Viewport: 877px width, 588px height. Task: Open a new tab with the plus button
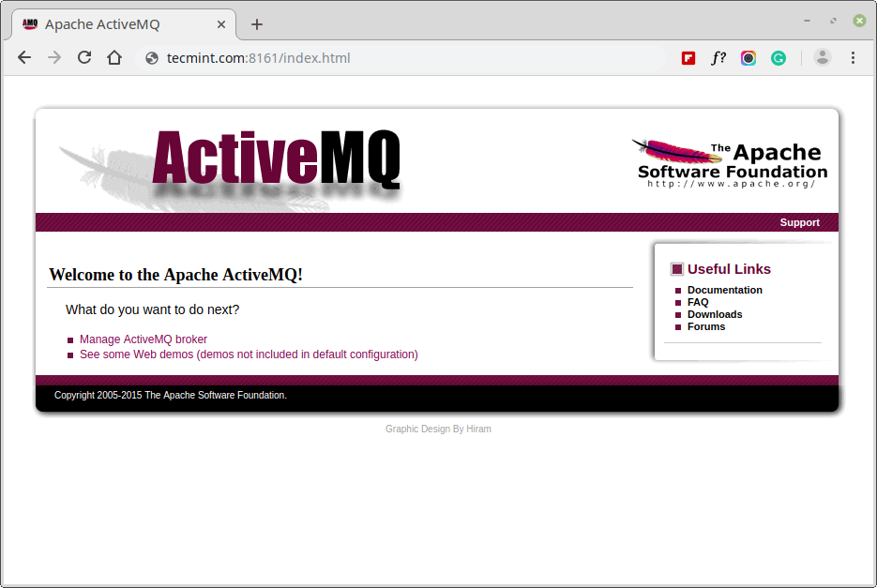pyautogui.click(x=257, y=24)
